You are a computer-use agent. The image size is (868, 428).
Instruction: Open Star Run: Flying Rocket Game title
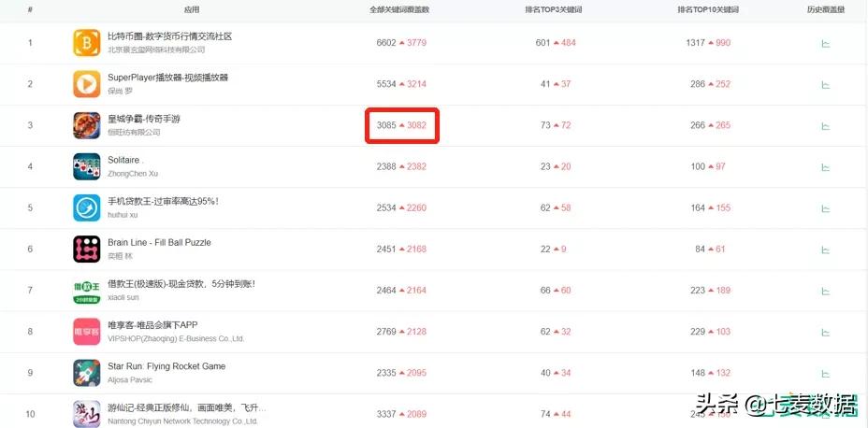(166, 366)
